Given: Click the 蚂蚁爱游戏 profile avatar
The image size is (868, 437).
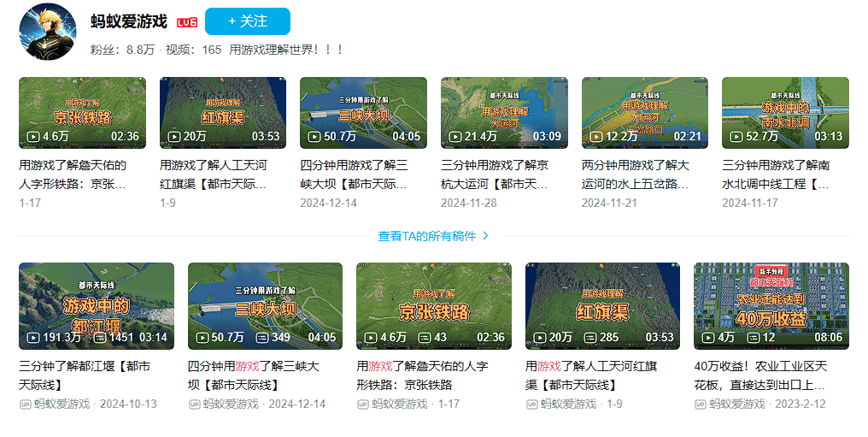Looking at the screenshot, I should tap(48, 32).
